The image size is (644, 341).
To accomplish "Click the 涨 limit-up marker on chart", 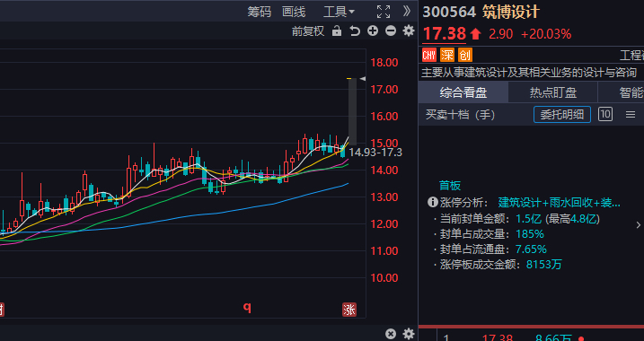I will coord(349,310).
